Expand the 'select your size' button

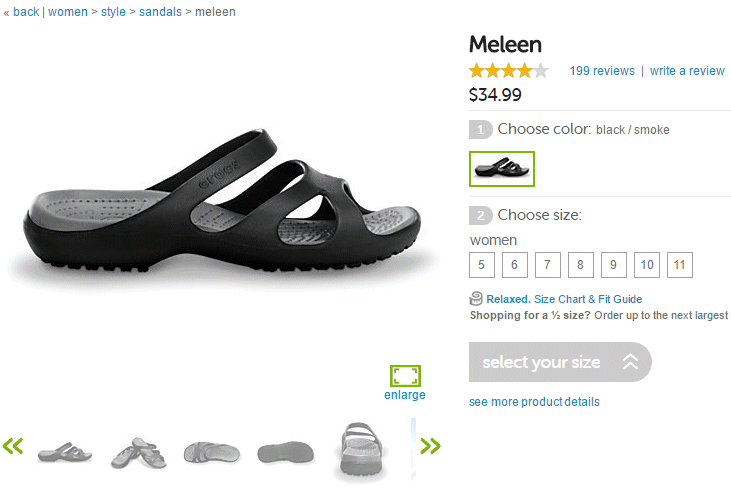(560, 362)
